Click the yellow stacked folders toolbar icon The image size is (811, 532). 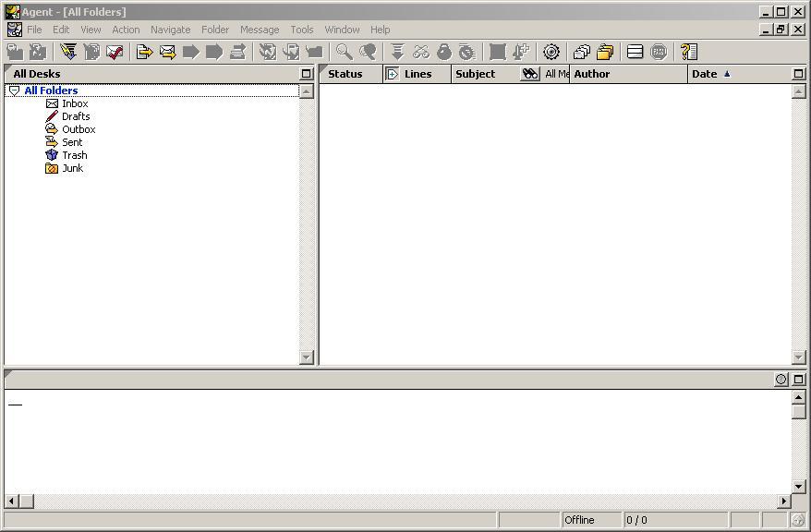click(605, 52)
